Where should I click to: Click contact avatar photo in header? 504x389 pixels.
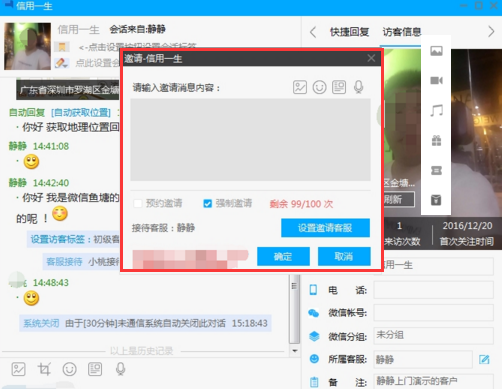[x=27, y=46]
